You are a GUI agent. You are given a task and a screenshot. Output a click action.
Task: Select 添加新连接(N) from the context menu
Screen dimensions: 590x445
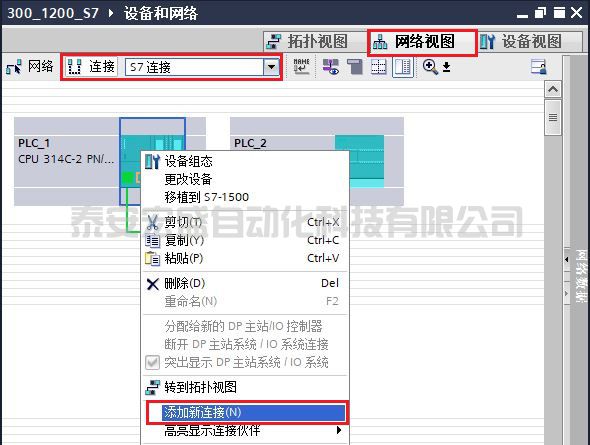tap(246, 412)
